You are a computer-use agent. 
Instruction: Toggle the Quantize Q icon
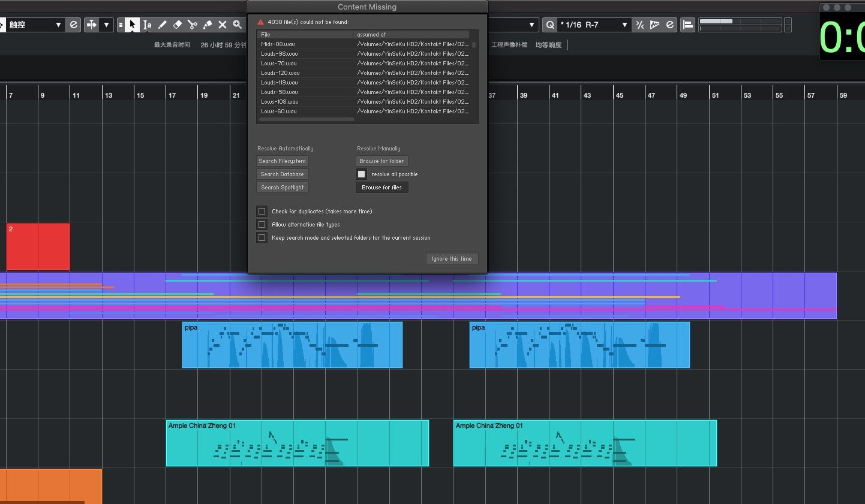(x=549, y=25)
